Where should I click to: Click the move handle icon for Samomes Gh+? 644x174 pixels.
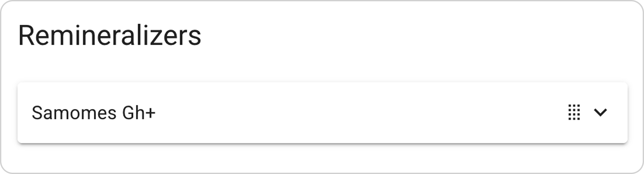(x=574, y=112)
